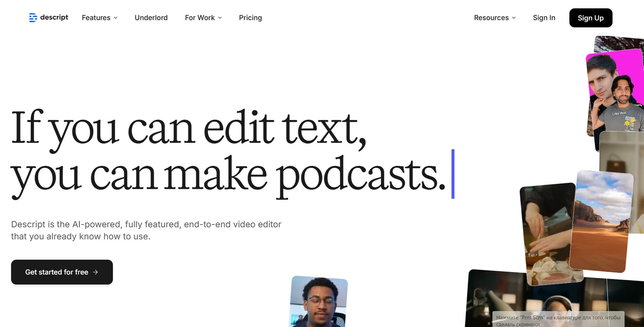Click the arrow icon in Get started button
Screen dimensions: 644x327
pos(96,272)
